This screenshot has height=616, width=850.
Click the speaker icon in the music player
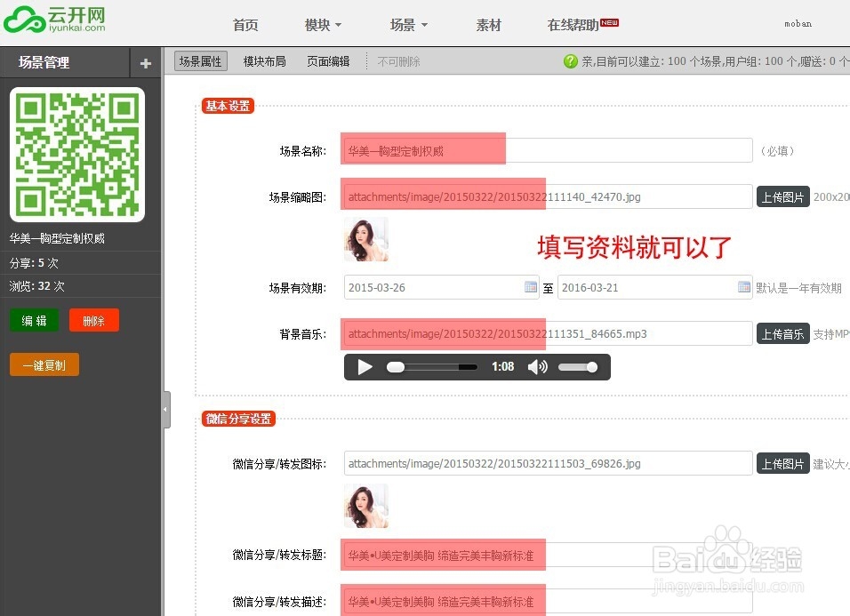click(x=539, y=366)
